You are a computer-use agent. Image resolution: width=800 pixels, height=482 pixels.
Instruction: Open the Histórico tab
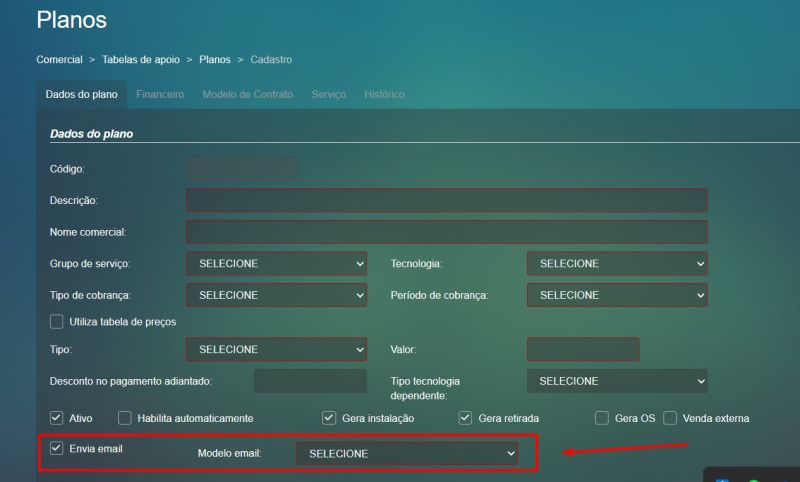pos(384,94)
